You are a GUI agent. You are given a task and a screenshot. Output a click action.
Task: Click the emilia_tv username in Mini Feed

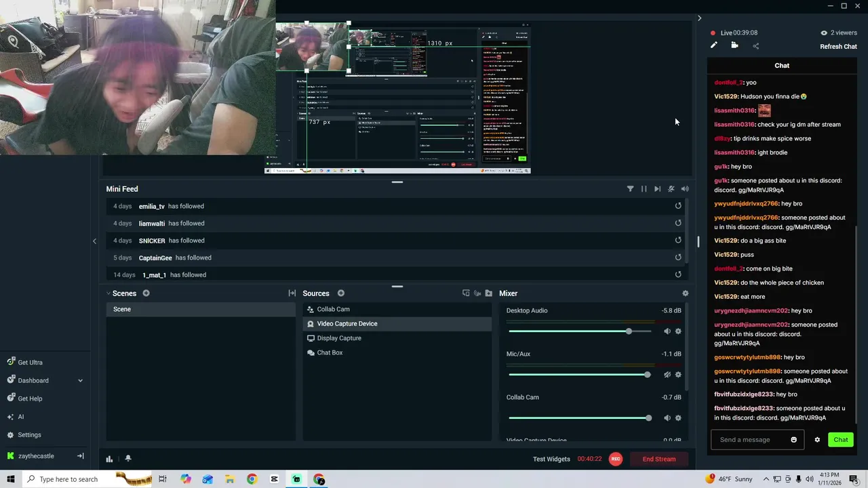152,206
